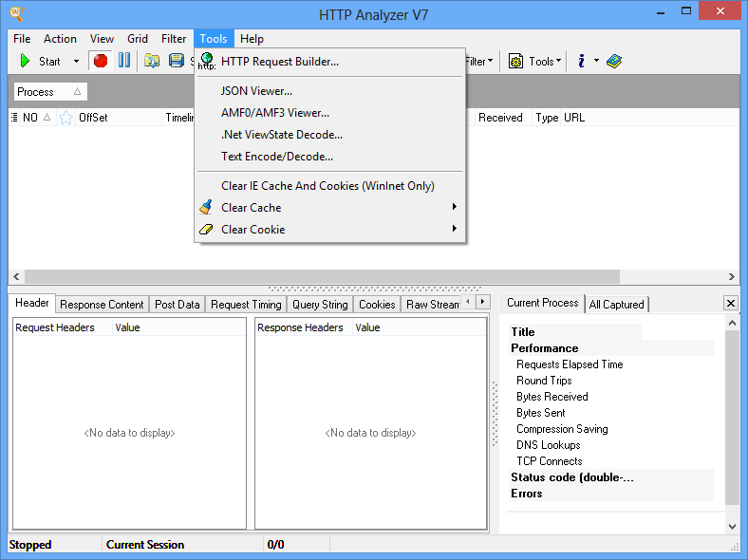Click summary panel scroll down arrow
748x560 pixels.
point(732,527)
